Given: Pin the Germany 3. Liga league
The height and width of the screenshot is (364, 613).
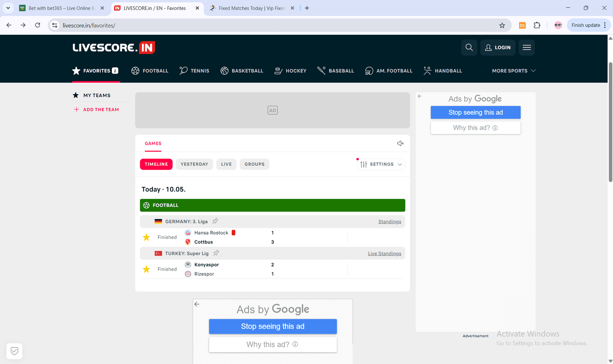Looking at the screenshot, I should coord(215,221).
